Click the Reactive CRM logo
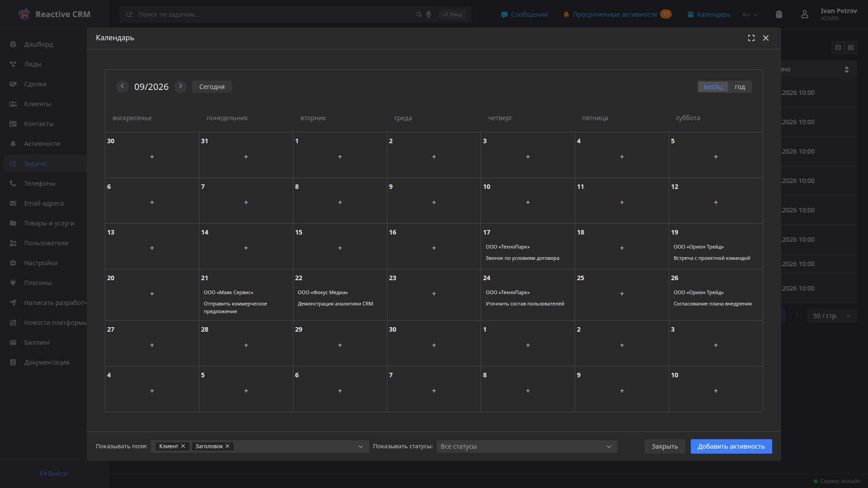 (54, 14)
